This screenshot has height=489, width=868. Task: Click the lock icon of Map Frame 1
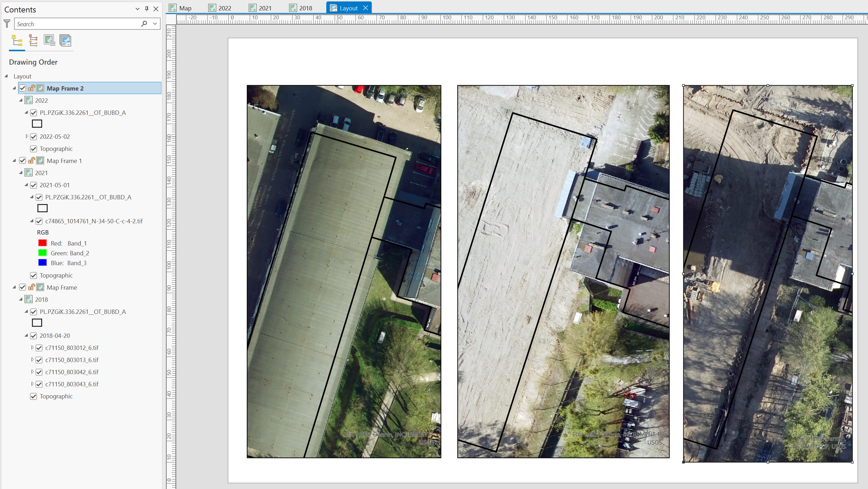click(x=31, y=160)
